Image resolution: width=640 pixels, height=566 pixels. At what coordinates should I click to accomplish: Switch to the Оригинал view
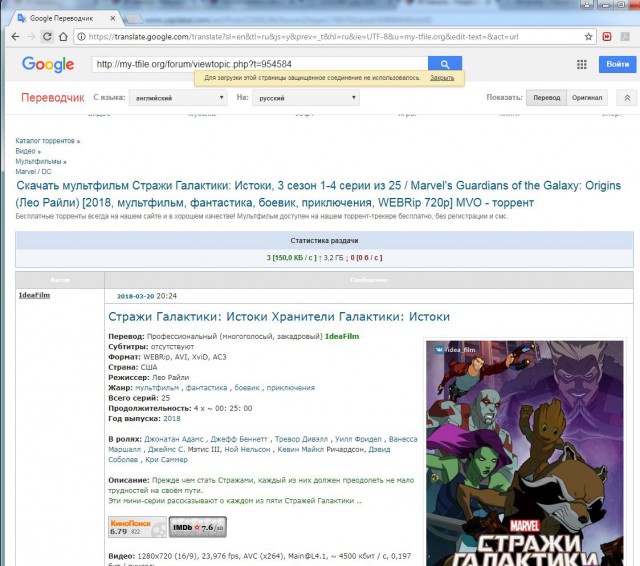[x=587, y=98]
